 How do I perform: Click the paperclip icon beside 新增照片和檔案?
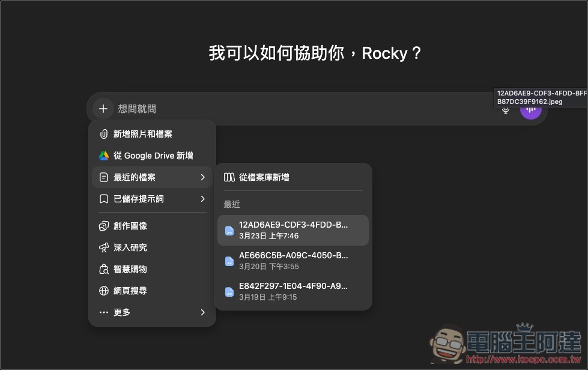click(x=105, y=134)
